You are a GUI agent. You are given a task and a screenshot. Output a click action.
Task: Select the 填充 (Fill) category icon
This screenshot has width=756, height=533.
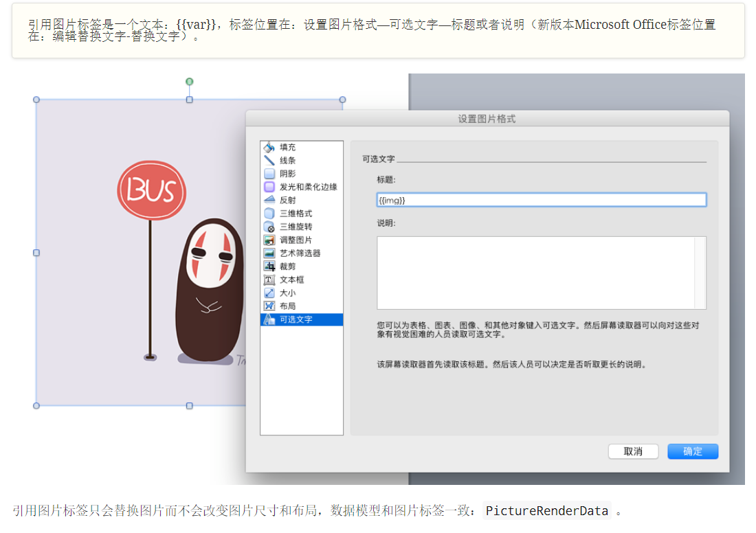[x=269, y=146]
